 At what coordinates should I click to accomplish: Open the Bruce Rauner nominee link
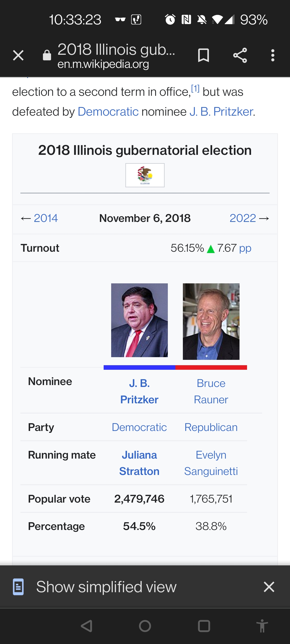(x=211, y=391)
